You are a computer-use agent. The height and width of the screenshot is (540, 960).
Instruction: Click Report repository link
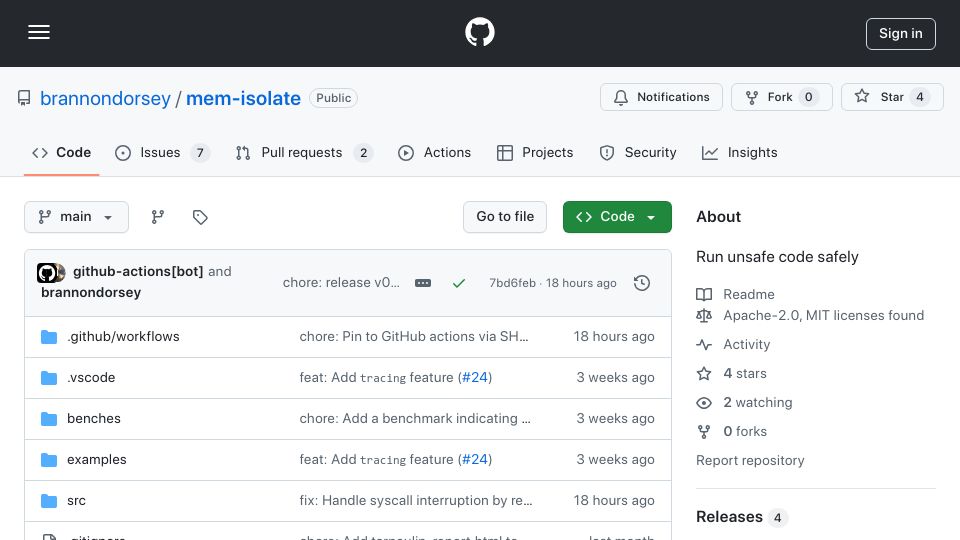pyautogui.click(x=750, y=460)
